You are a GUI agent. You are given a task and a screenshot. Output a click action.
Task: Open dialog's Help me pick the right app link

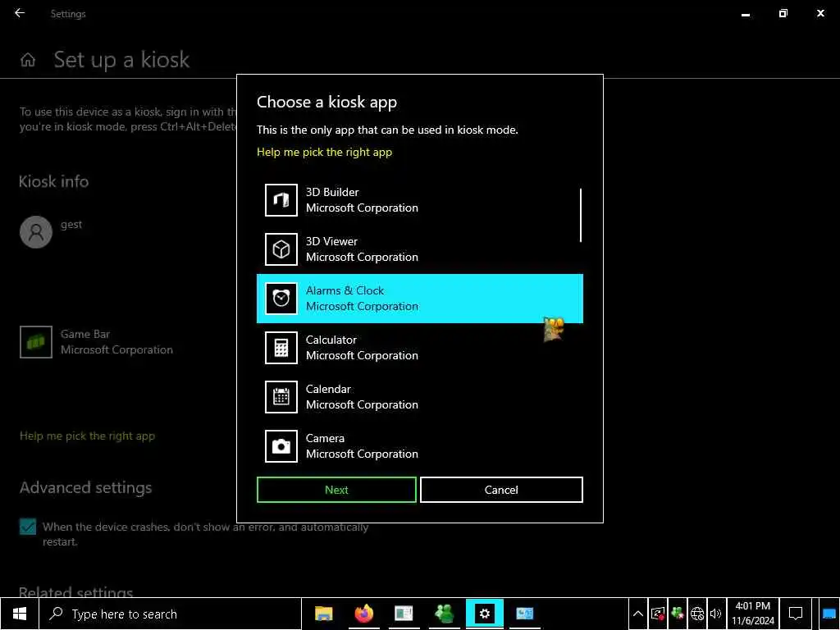coord(324,152)
